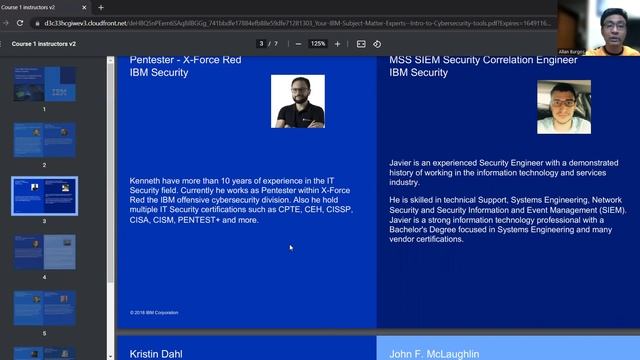Click the 'John F. McLaughlin' name text

(434, 354)
